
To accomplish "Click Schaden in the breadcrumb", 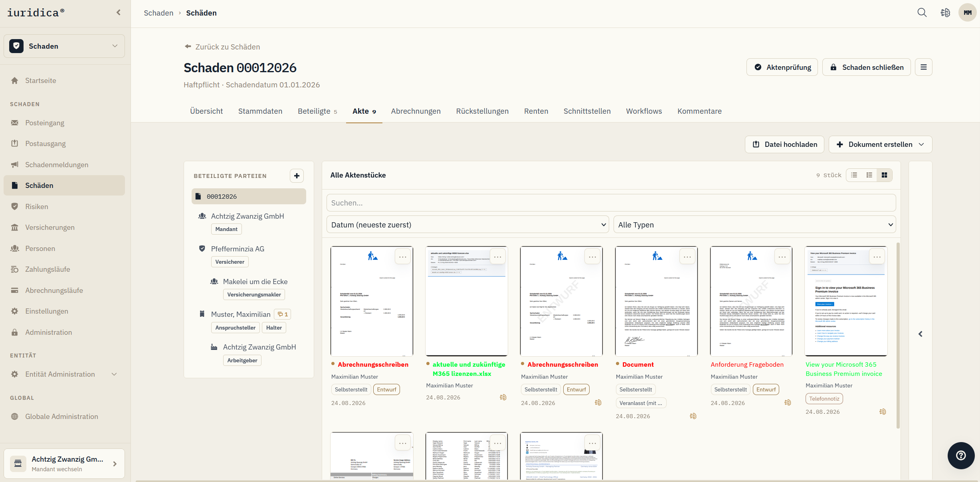I will coord(158,13).
